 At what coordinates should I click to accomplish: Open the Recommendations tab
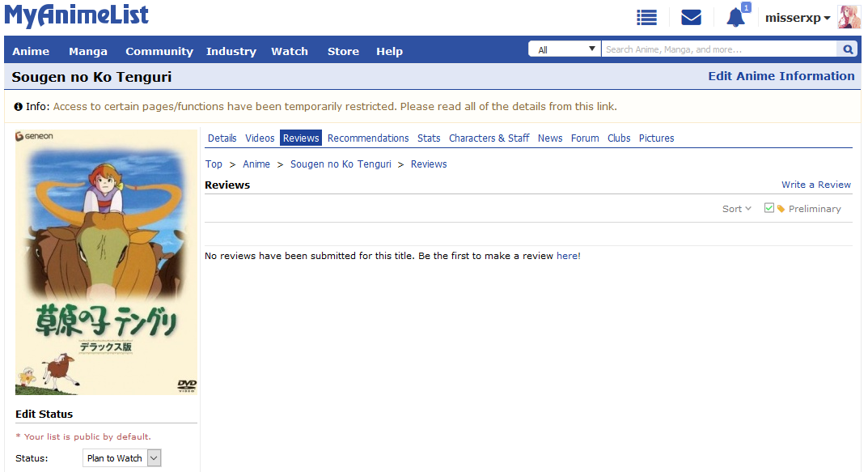368,138
